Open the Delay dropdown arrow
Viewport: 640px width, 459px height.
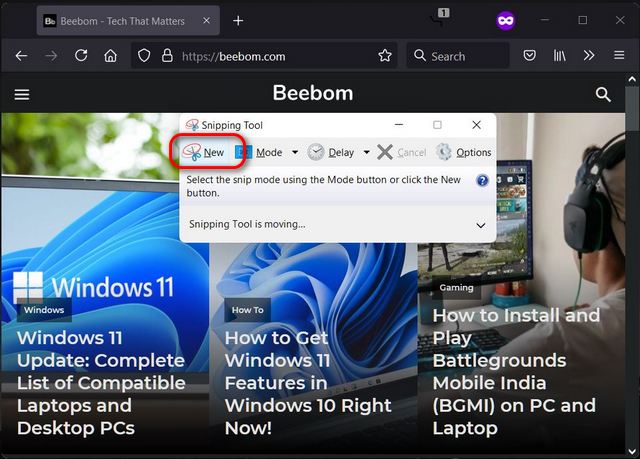(x=367, y=152)
